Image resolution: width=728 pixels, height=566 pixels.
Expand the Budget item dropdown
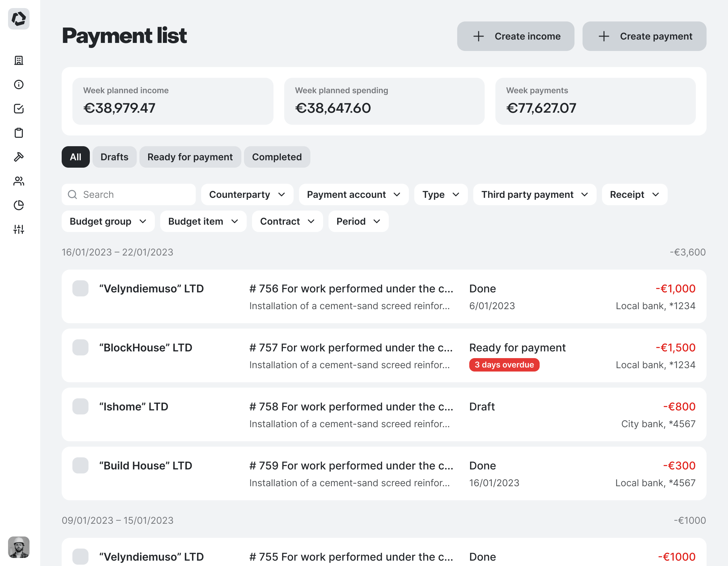pos(203,221)
